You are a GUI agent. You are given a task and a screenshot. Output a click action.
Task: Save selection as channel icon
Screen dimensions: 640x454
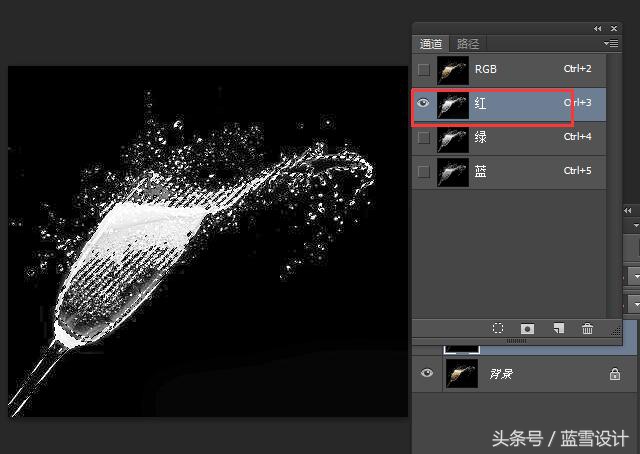coord(527,329)
